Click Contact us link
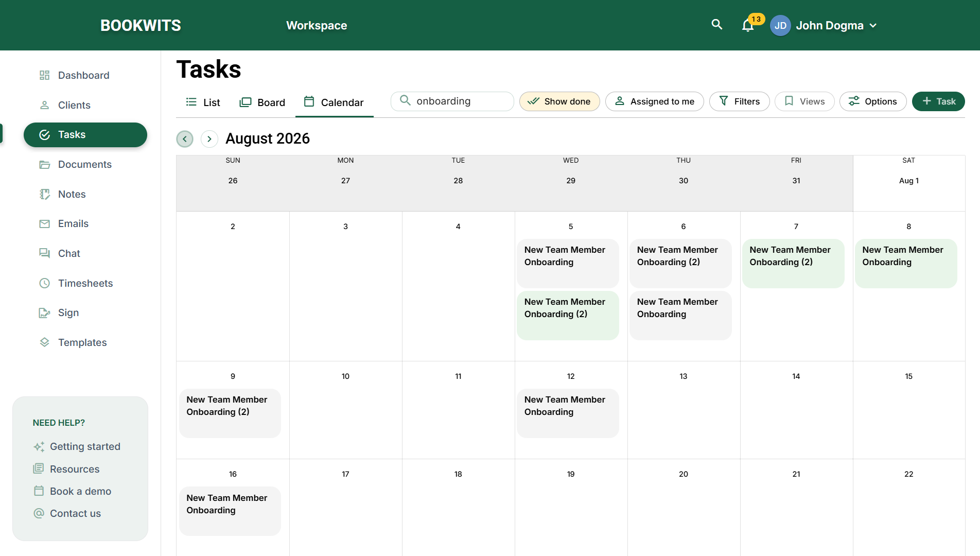This screenshot has height=556, width=980. (67, 513)
